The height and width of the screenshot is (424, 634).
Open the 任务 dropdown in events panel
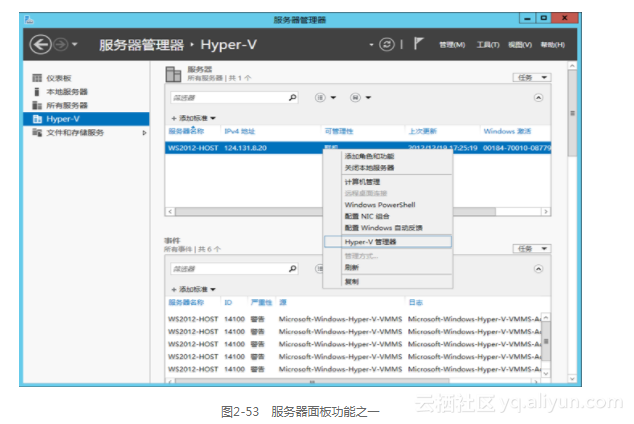(x=532, y=249)
